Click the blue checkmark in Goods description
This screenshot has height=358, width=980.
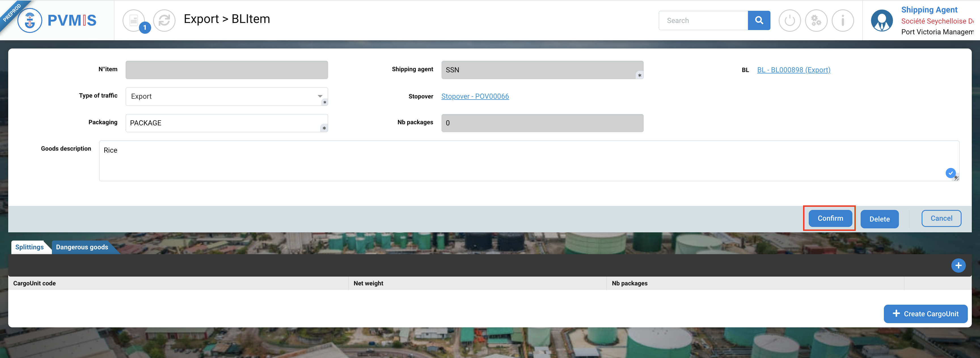coord(950,173)
